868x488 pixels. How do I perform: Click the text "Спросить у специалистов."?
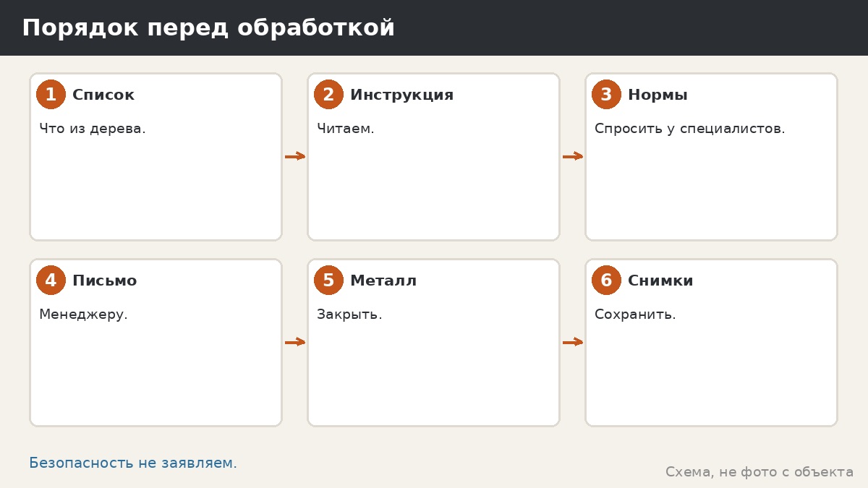690,129
